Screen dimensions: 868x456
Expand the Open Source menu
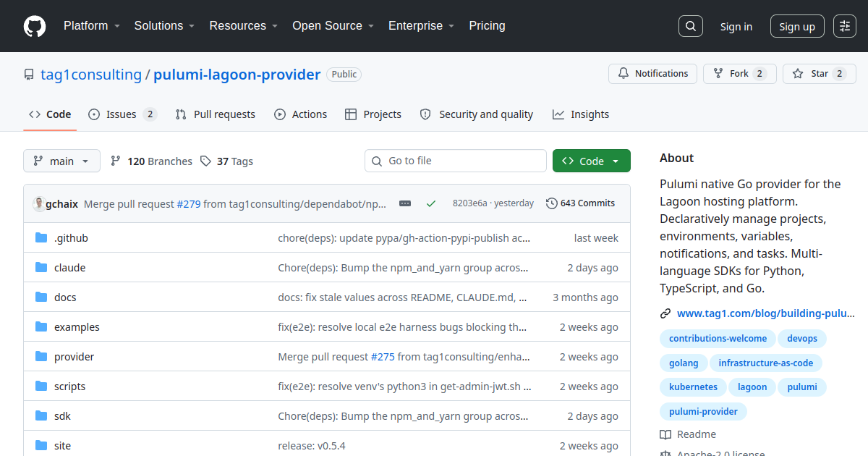(333, 26)
